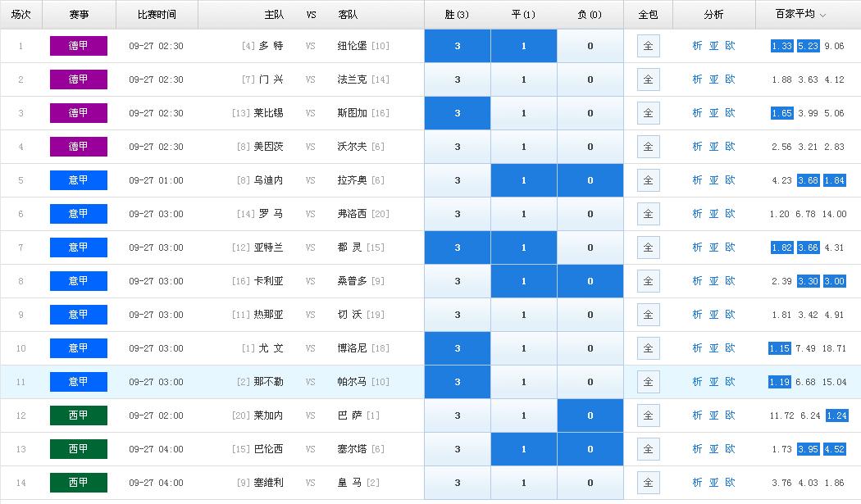Open 欧 odds for 卡利亚 match
The height and width of the screenshot is (504, 861).
(730, 281)
